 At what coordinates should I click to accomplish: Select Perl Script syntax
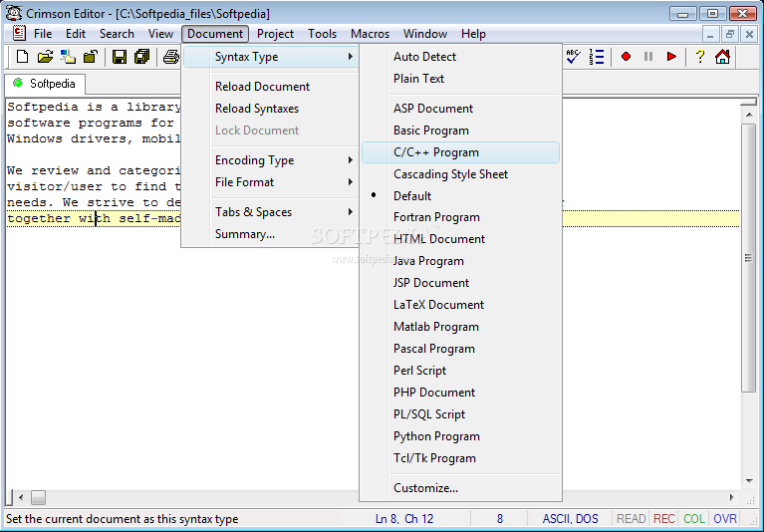[460, 371]
